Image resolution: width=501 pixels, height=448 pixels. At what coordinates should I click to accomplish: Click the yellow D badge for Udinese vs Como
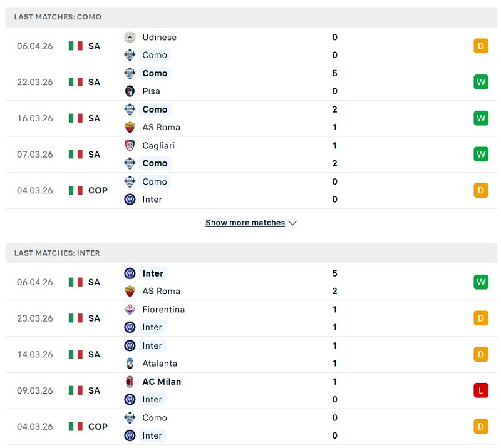tap(481, 46)
